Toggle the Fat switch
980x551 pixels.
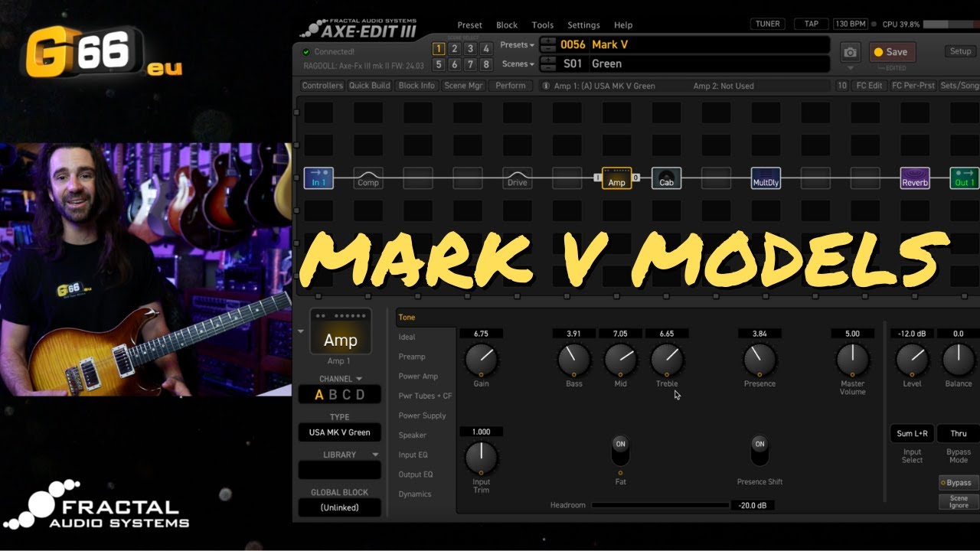tap(621, 451)
